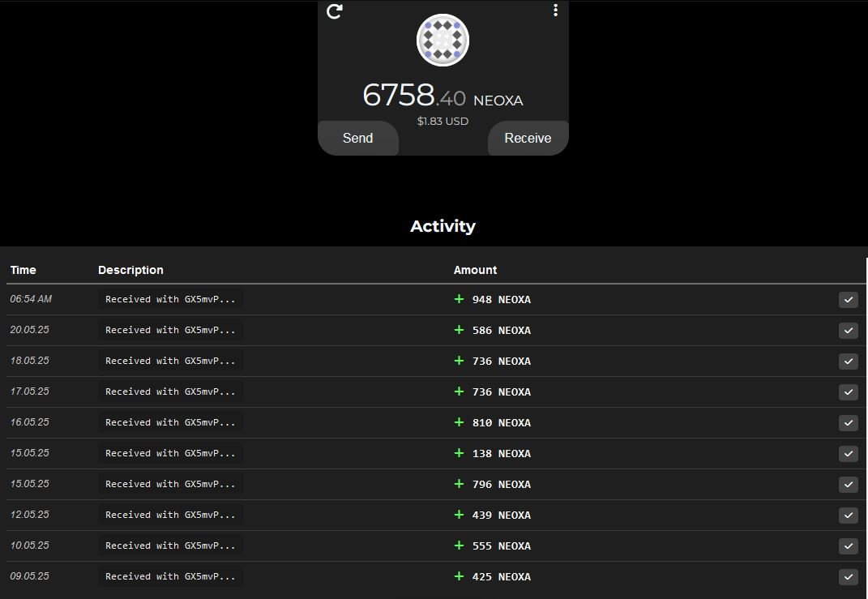Click the 12.05.25 date
The image size is (868, 599).
[x=30, y=515]
